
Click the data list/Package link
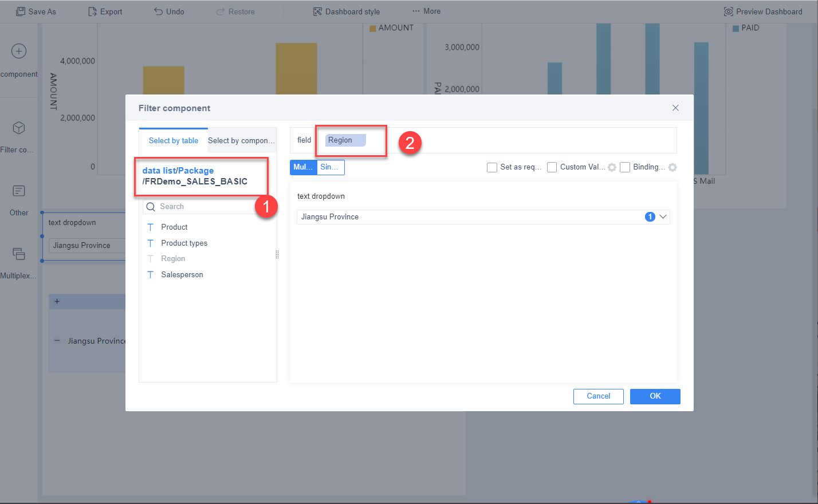click(178, 171)
